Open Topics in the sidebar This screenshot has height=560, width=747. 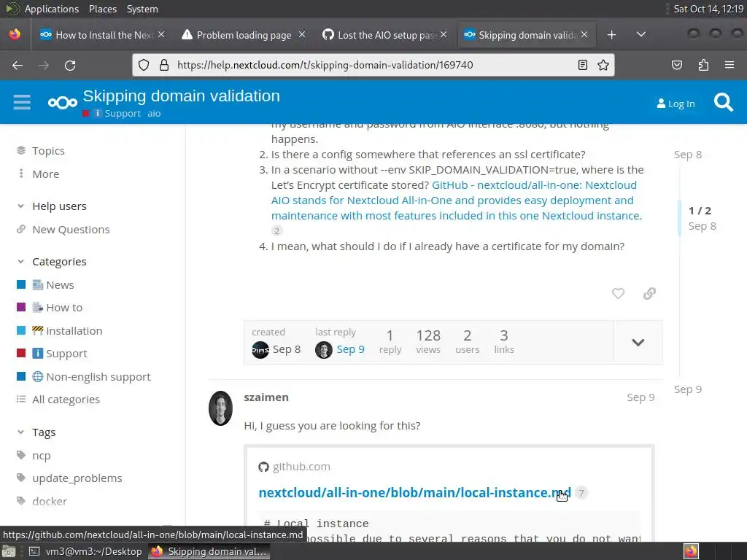pyautogui.click(x=48, y=150)
